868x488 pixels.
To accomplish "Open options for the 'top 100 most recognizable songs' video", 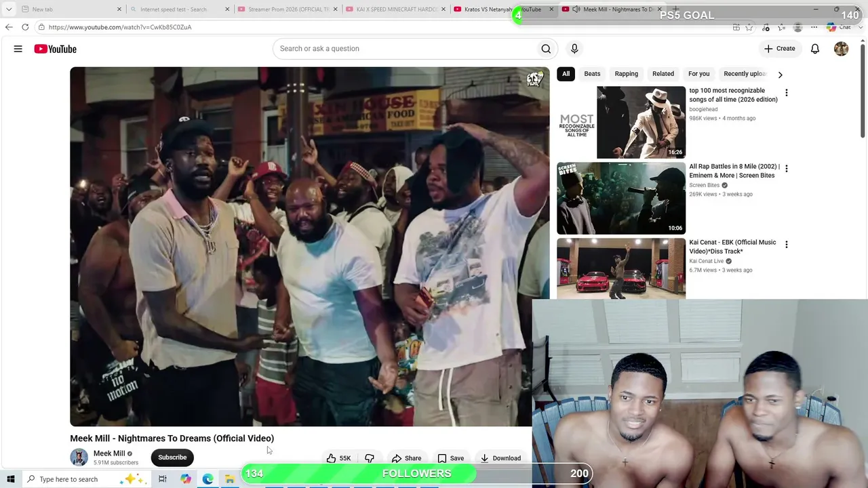I will (787, 93).
